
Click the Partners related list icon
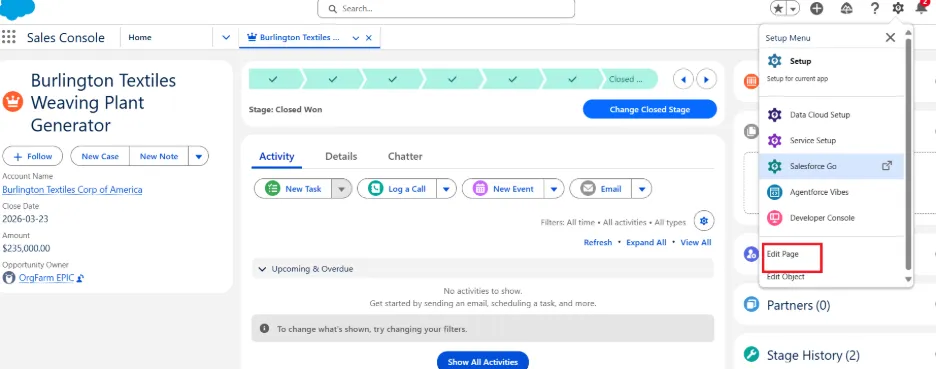[x=751, y=305]
